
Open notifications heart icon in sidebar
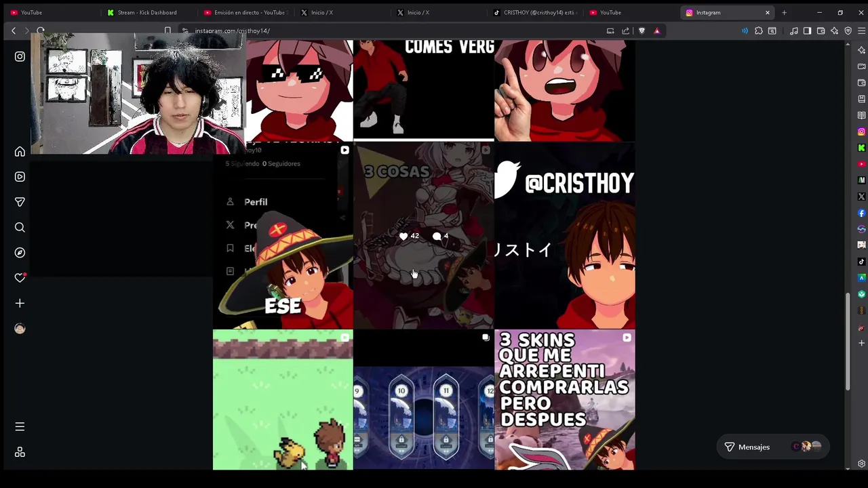(x=20, y=278)
